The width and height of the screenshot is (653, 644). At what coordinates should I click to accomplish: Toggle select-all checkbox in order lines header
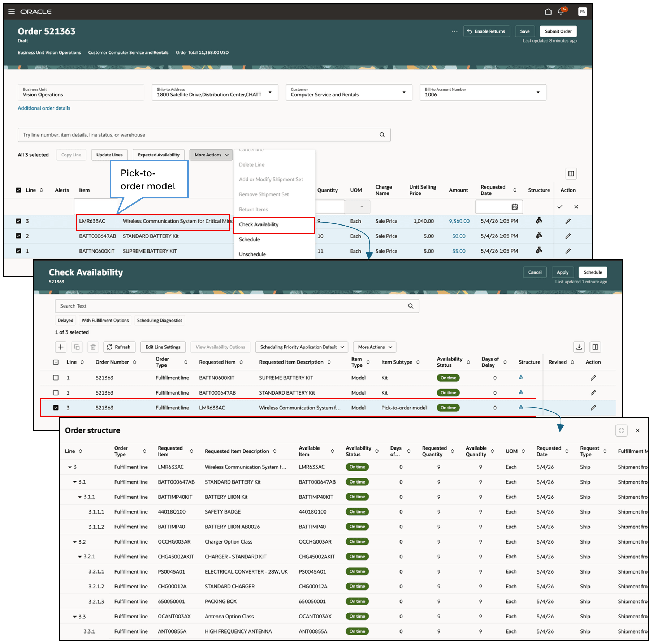[x=18, y=190]
